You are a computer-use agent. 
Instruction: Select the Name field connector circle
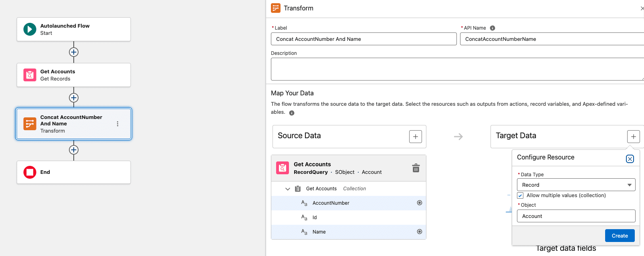coord(419,232)
